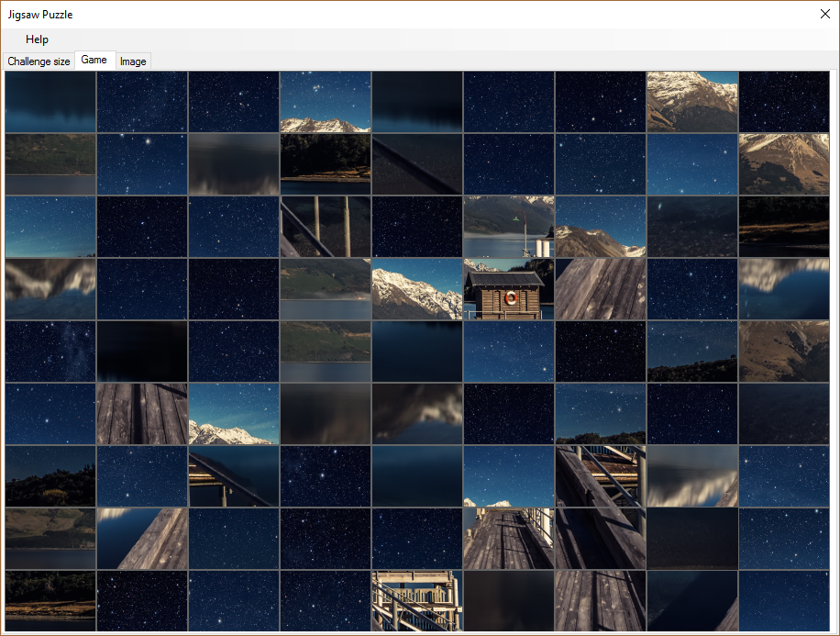Select the piece with green navigation light
The height and width of the screenshot is (636, 840).
[x=508, y=227]
